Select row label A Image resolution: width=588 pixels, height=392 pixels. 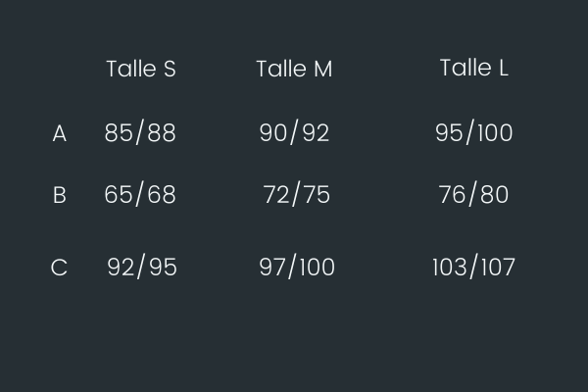click(60, 133)
